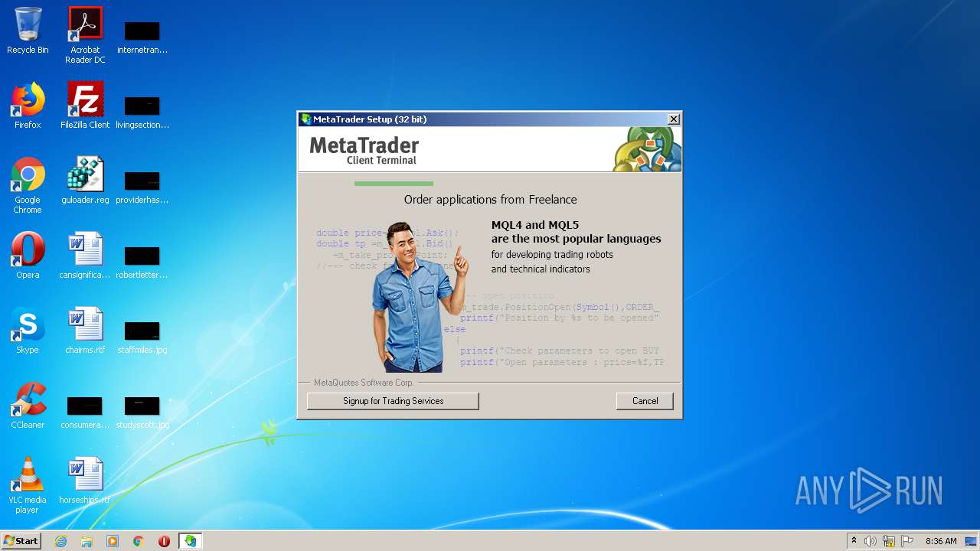
Task: Launch Acrobat Reader DC shortcut
Action: (x=85, y=35)
